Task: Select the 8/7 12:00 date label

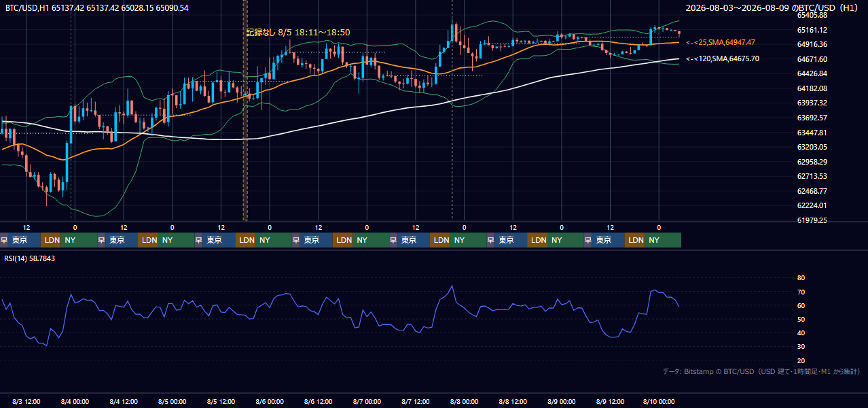Action: (x=416, y=402)
